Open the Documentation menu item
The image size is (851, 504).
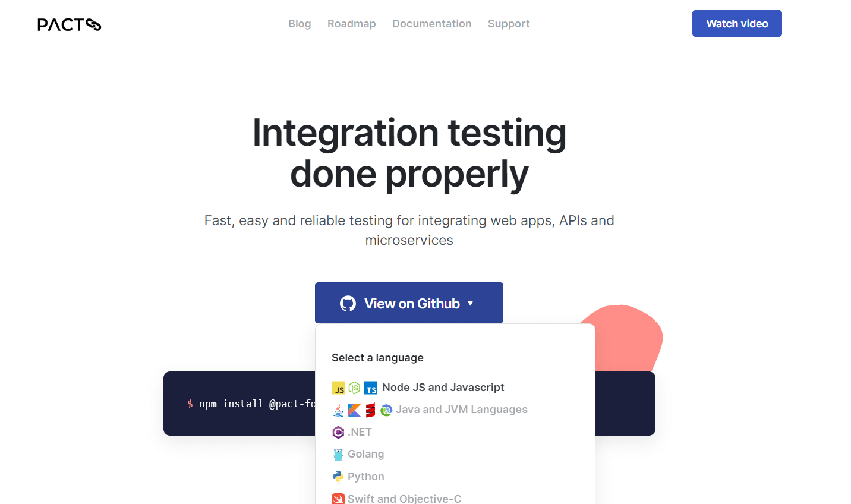[x=431, y=23]
